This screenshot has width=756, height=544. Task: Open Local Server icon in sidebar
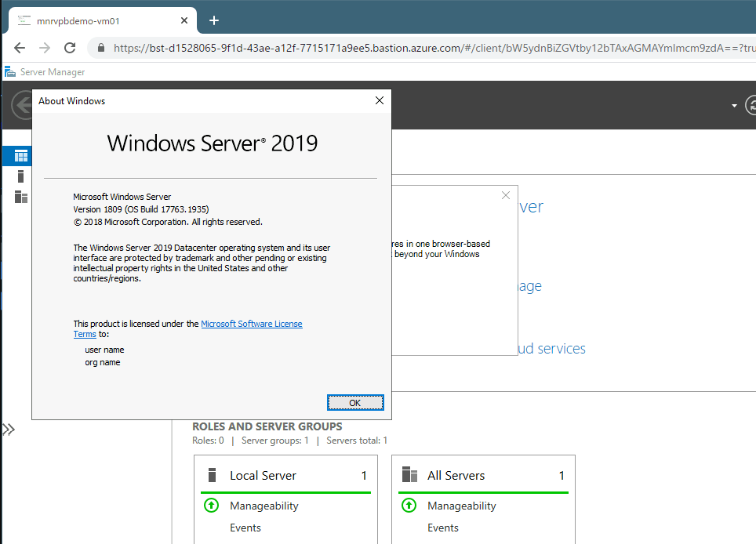tap(20, 176)
